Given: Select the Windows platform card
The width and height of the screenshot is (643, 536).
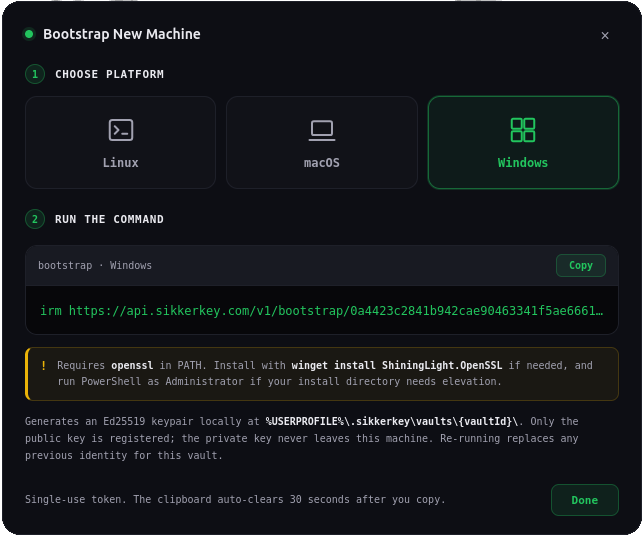Looking at the screenshot, I should pyautogui.click(x=523, y=142).
